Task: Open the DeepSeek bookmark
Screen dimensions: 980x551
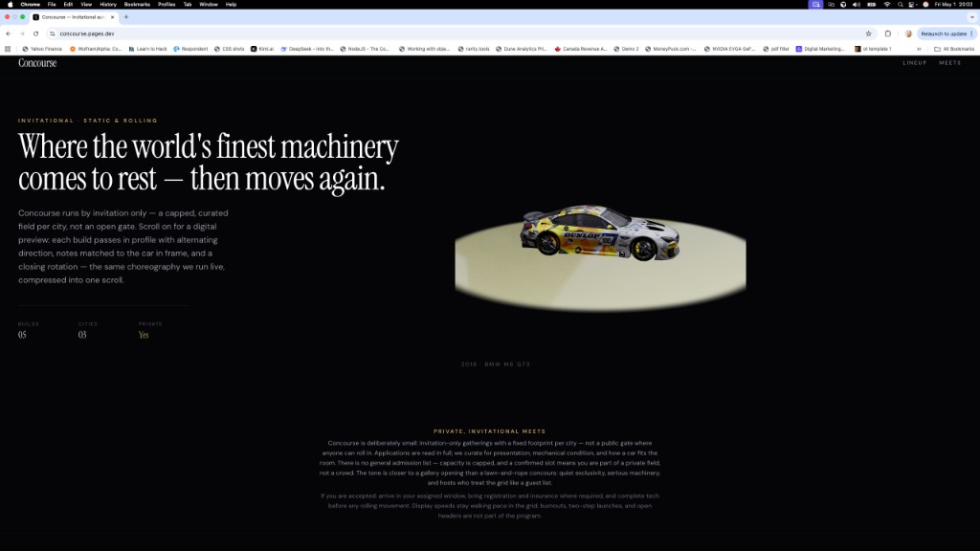Action: coord(307,49)
